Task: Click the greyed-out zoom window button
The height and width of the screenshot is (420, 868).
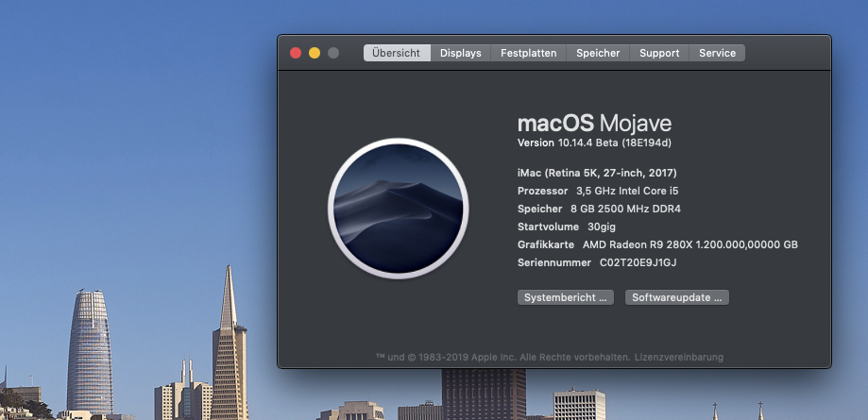Action: [333, 53]
